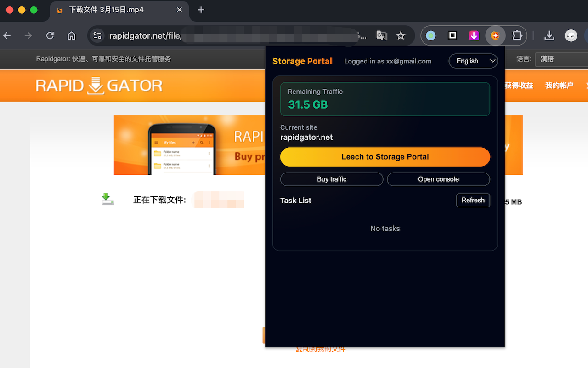
Task: Click the browser back arrow
Action: (x=7, y=35)
